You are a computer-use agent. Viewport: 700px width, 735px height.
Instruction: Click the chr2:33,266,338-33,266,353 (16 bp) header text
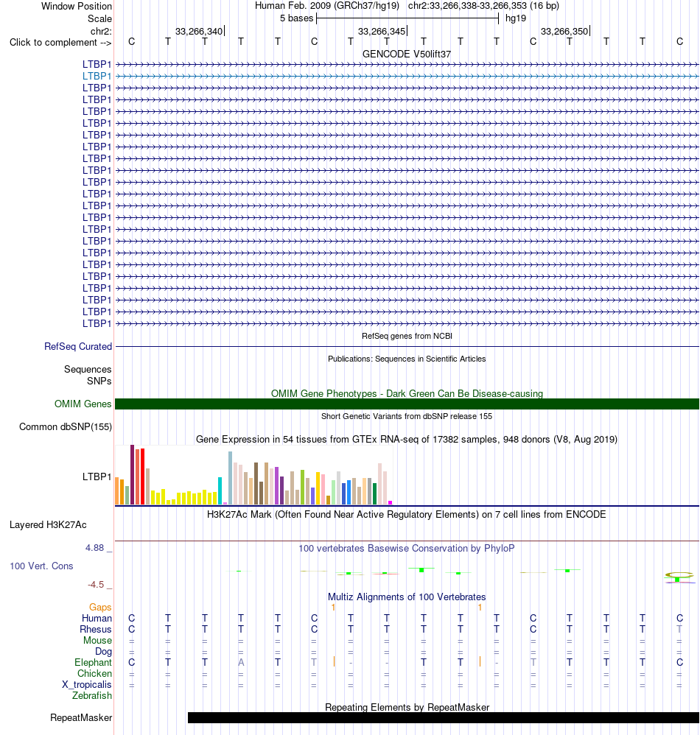[483, 6]
